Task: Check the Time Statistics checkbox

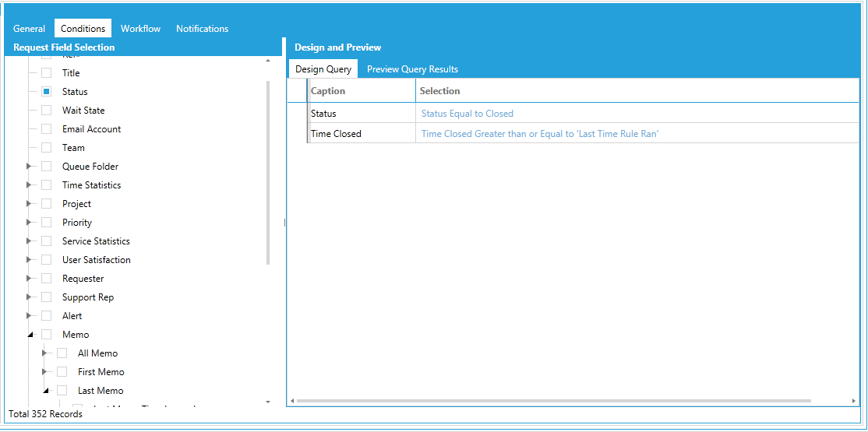Action: tap(47, 185)
